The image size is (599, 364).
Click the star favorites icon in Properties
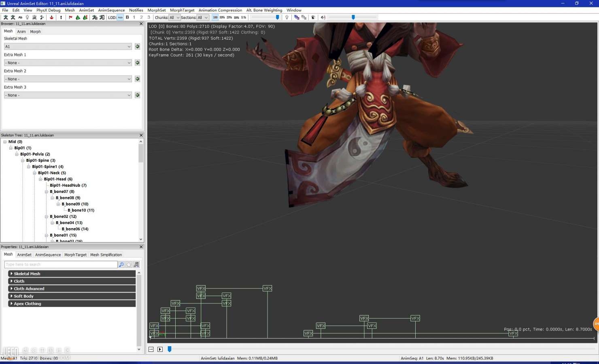tap(129, 265)
